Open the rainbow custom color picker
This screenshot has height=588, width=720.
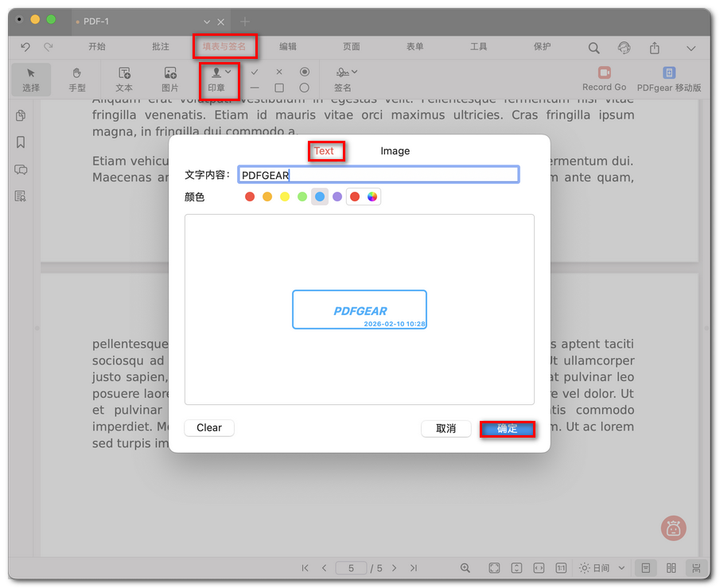point(372,197)
